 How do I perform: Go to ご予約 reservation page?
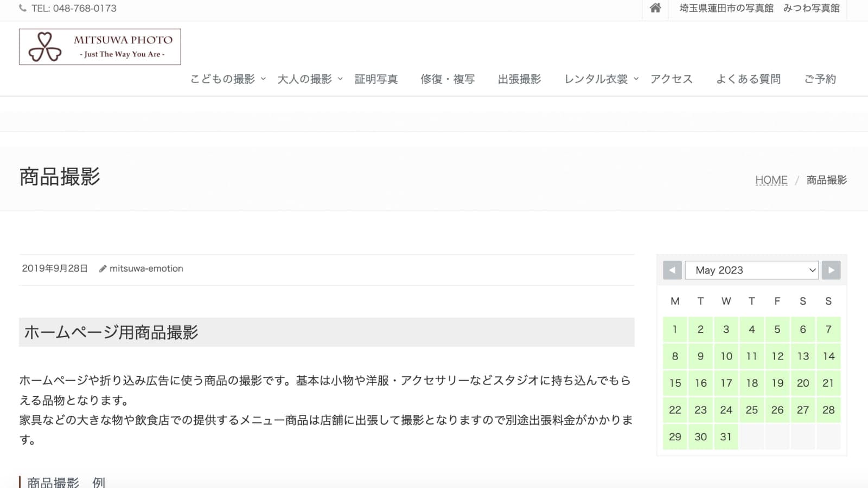(820, 79)
